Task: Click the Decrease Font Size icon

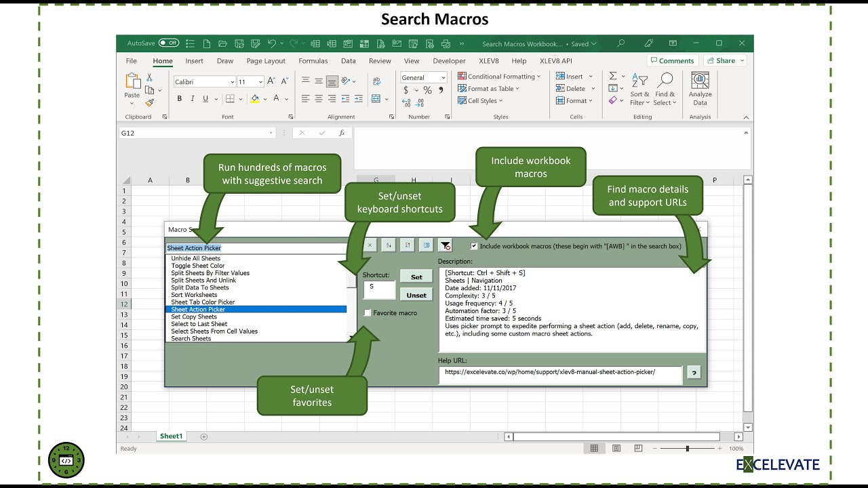Action: (x=283, y=81)
